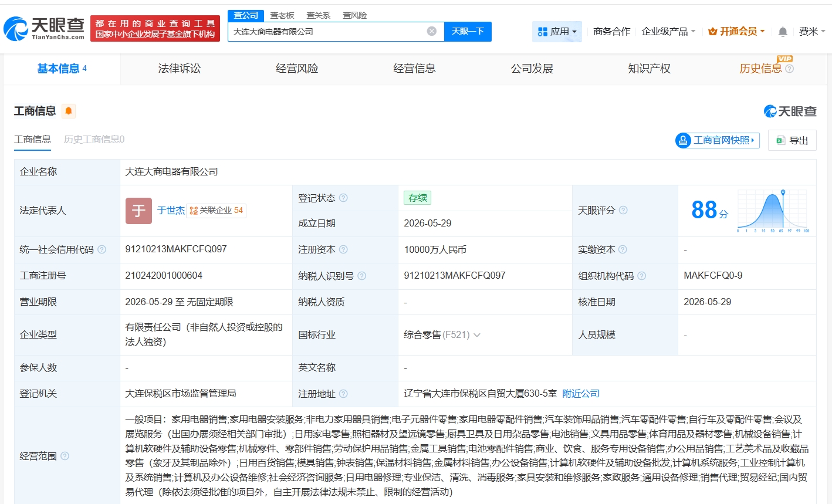Click help icon next to 登记状态
This screenshot has height=504, width=832.
click(x=343, y=198)
